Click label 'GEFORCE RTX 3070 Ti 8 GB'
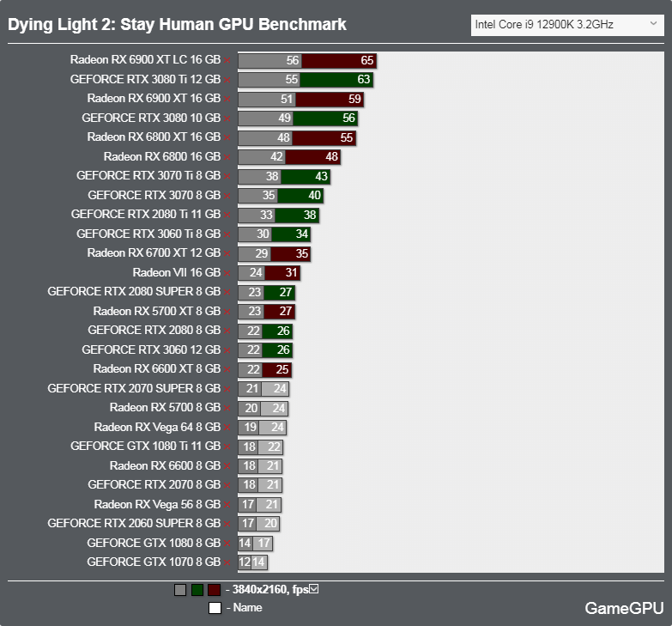This screenshot has width=672, height=626. tap(148, 176)
